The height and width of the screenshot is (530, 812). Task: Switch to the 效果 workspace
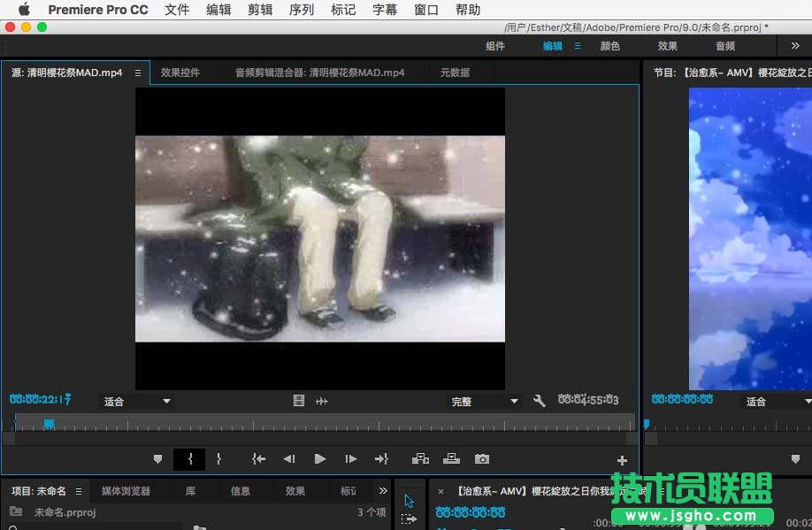coord(668,46)
